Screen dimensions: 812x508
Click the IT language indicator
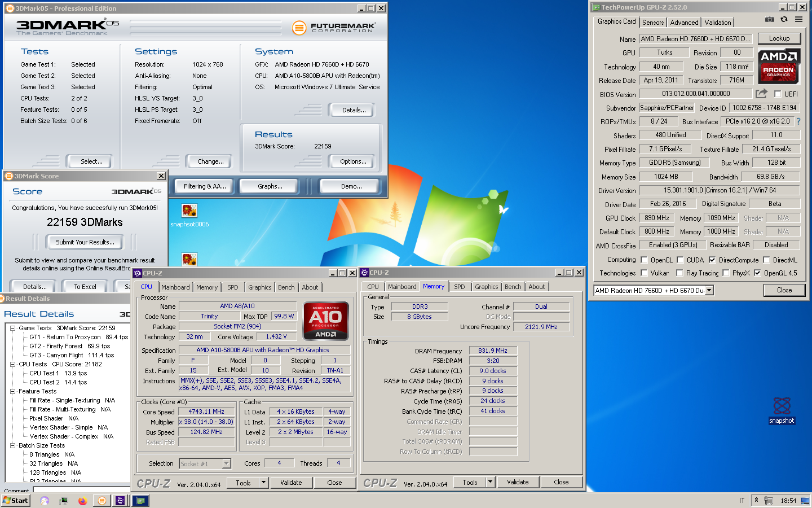pos(742,501)
